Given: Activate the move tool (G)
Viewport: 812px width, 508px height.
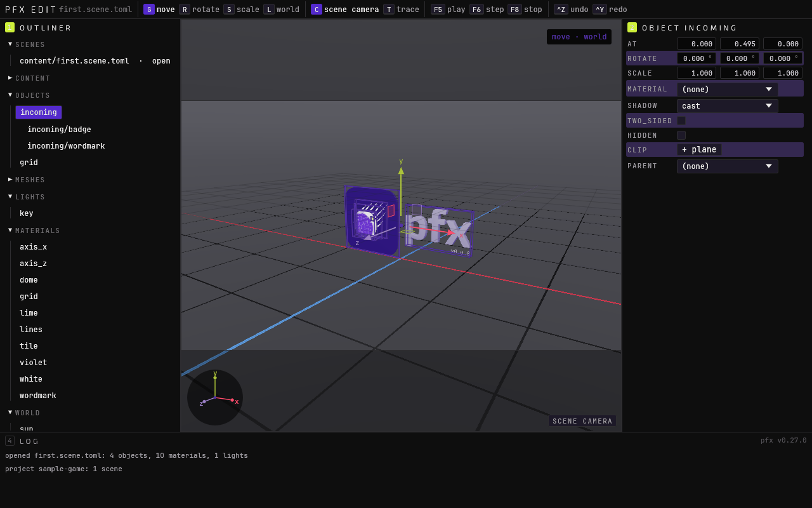Looking at the screenshot, I should pos(159,10).
